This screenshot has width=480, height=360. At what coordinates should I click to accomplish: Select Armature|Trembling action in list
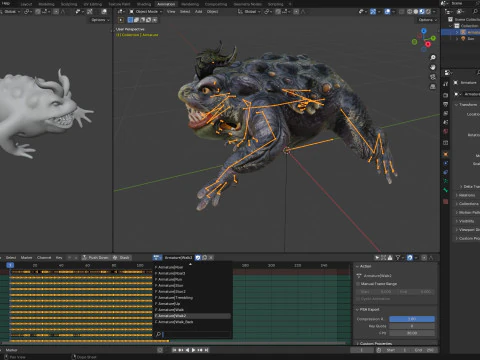coord(192,297)
